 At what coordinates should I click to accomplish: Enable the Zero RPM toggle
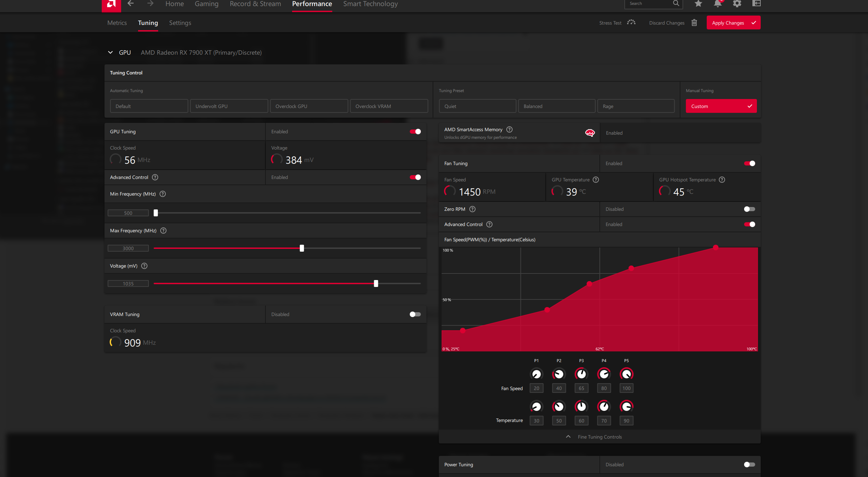pyautogui.click(x=750, y=209)
